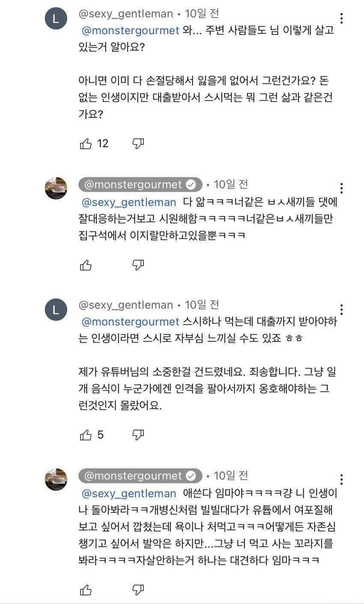
Task: Open the 'L' avatar on the 5-likes comment
Action: point(56,310)
